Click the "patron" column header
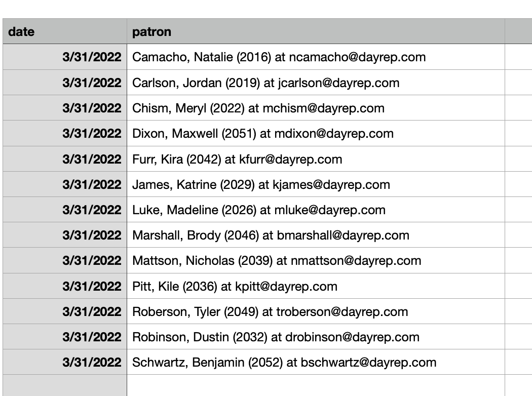Image resolution: width=532 pixels, height=396 pixels. click(x=315, y=31)
